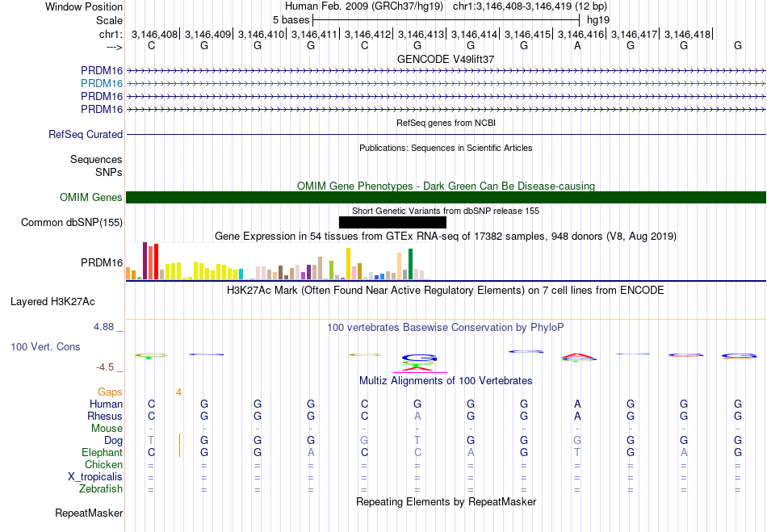
Task: Select the dark green OMIM gene bar
Action: point(446,198)
